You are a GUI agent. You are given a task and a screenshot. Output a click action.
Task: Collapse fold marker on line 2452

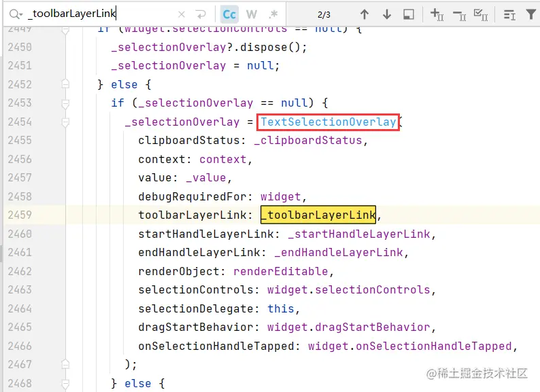point(65,84)
